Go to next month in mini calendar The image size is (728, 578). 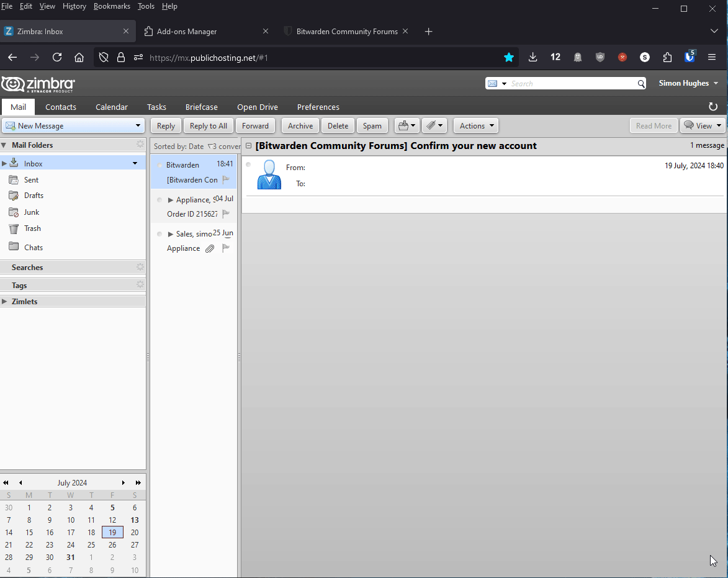tap(124, 483)
